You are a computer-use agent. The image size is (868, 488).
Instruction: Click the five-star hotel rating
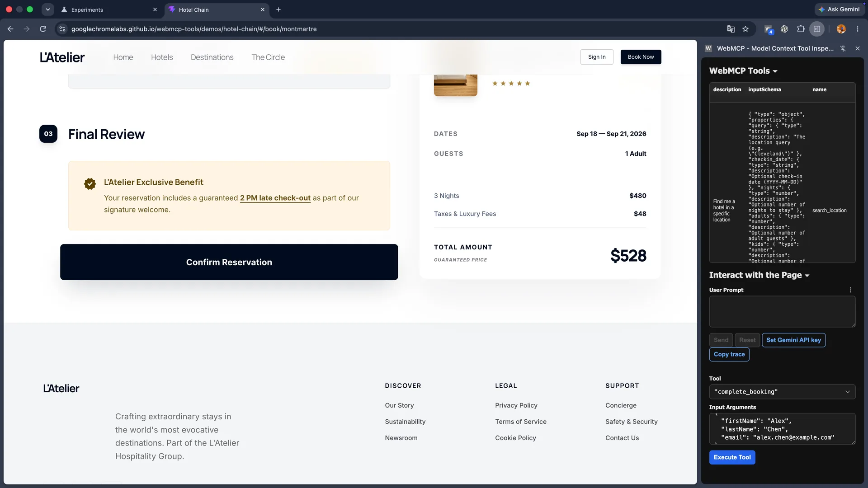(x=511, y=84)
